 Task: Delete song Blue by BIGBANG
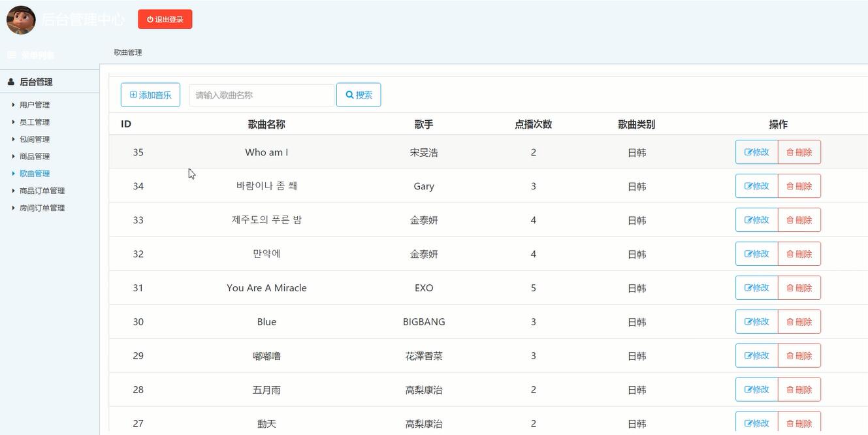pos(799,322)
